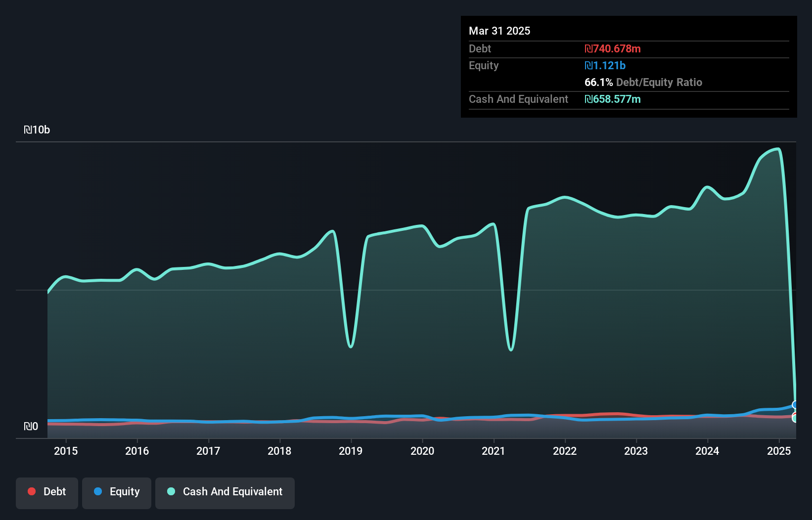
Task: Toggle the Equity legend button
Action: point(117,493)
